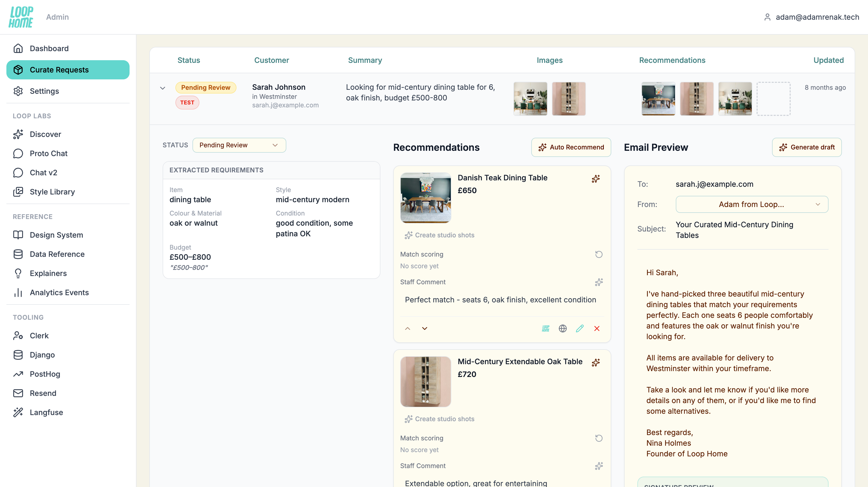Click the empty dashed recommendation slot
Image resolution: width=868 pixels, height=487 pixels.
pos(773,99)
